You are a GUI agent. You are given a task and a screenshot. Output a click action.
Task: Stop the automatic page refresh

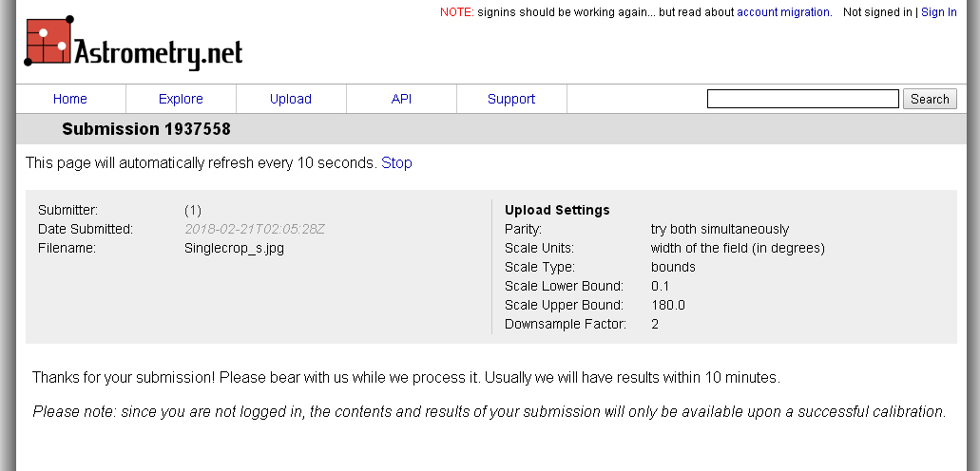pos(396,163)
